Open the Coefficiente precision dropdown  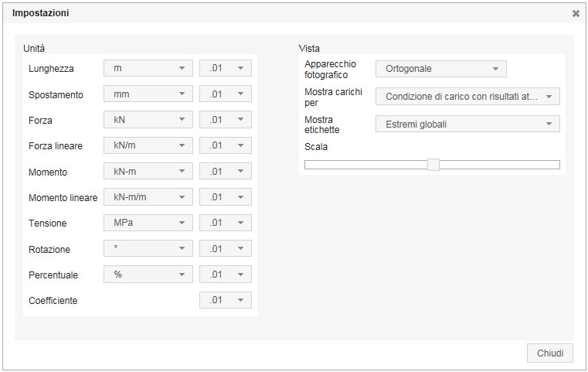tap(226, 300)
